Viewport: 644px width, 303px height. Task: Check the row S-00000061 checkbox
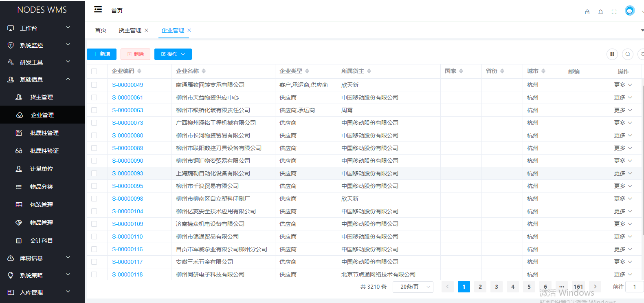pos(94,97)
